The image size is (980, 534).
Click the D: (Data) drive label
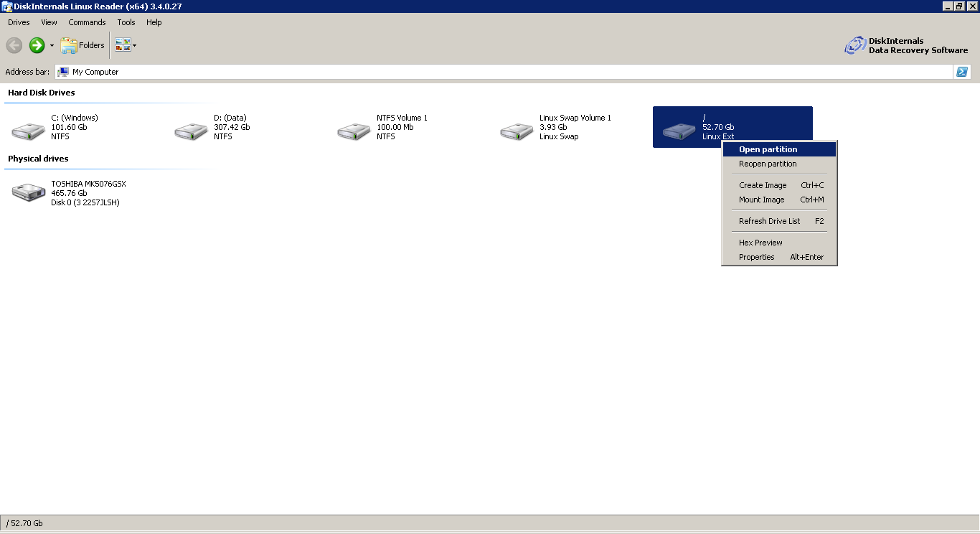click(x=230, y=118)
